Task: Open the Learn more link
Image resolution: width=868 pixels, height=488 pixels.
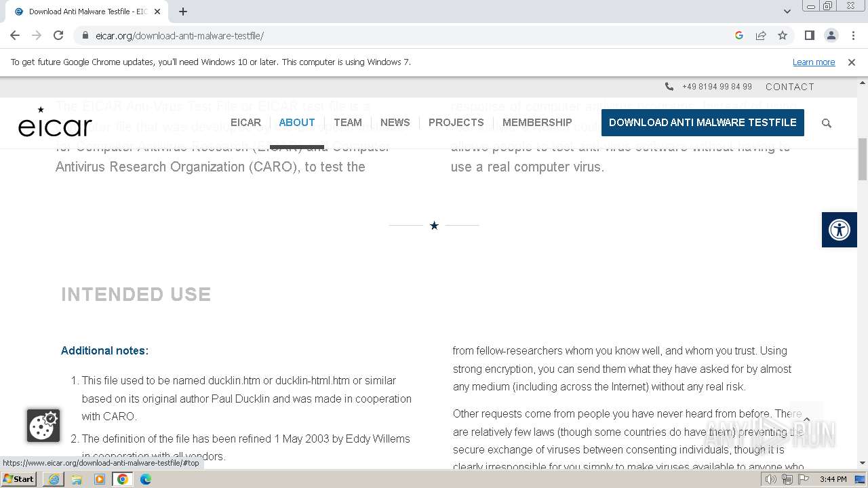Action: point(814,62)
